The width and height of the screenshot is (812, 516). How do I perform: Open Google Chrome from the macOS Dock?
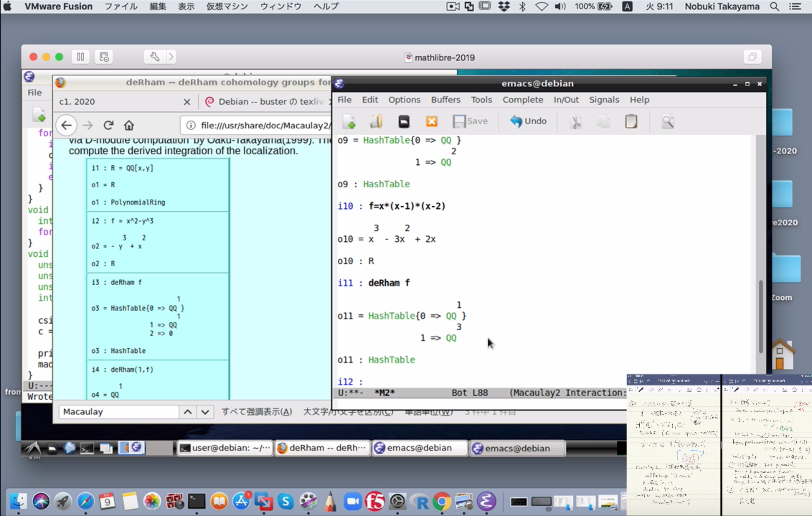click(442, 501)
